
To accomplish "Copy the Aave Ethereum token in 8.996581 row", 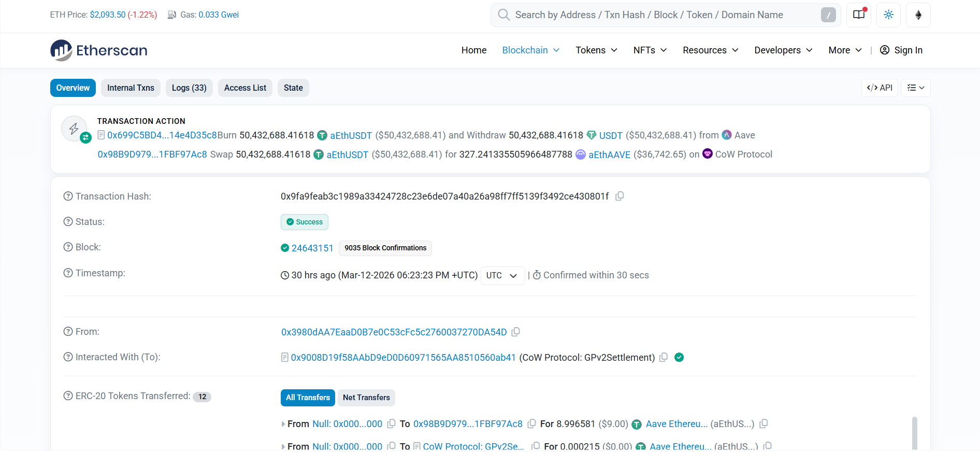I will tap(763, 423).
